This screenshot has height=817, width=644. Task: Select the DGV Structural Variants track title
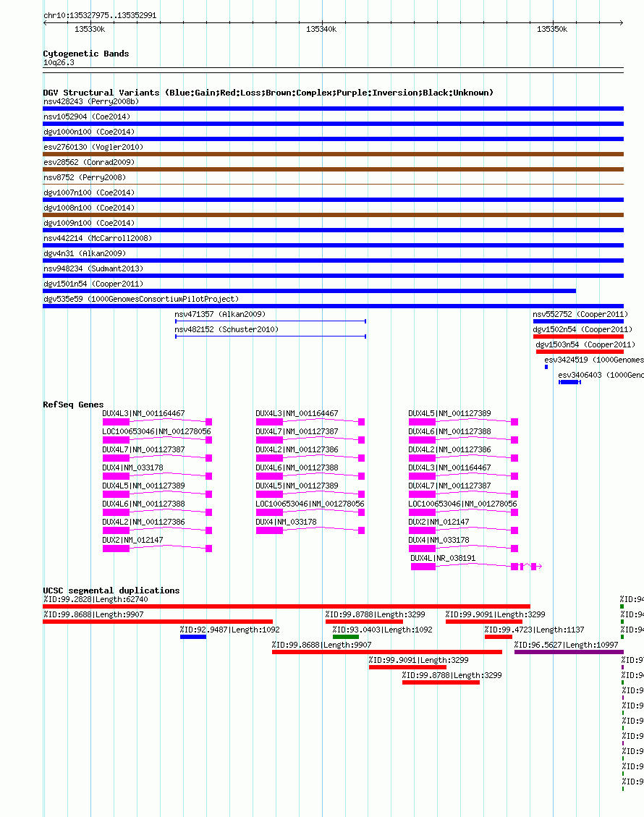(268, 93)
